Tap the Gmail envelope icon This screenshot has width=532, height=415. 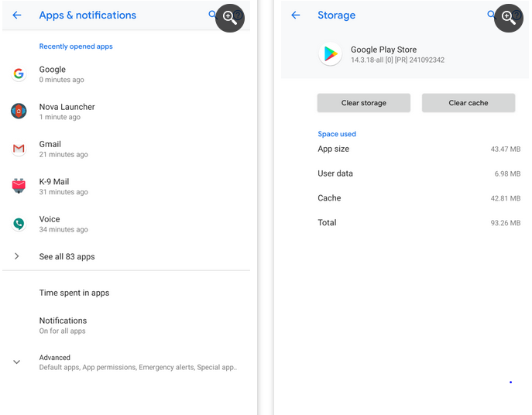click(x=19, y=149)
